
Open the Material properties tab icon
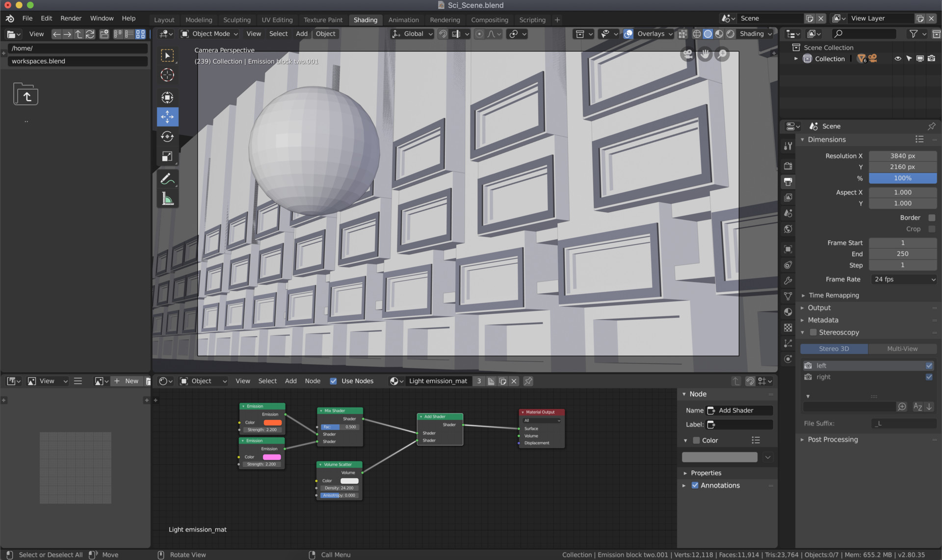(x=788, y=312)
